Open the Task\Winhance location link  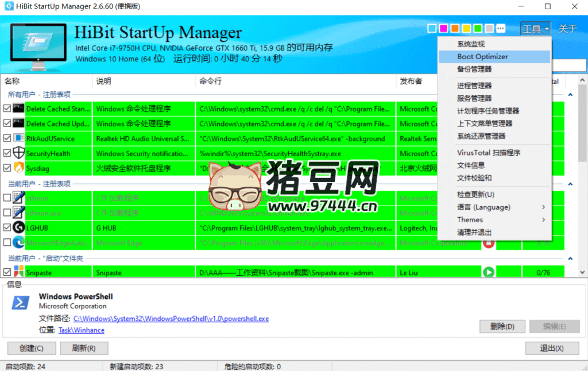pyautogui.click(x=82, y=330)
